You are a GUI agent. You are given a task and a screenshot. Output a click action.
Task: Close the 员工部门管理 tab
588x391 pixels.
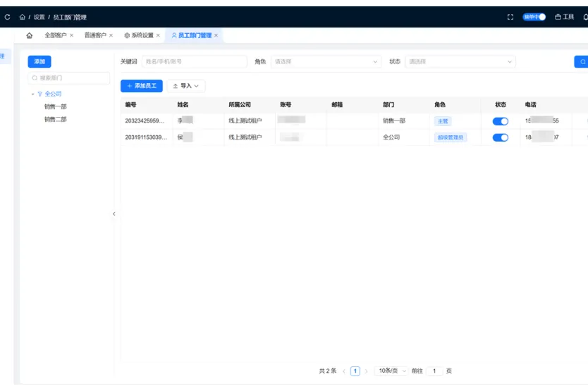click(x=216, y=35)
